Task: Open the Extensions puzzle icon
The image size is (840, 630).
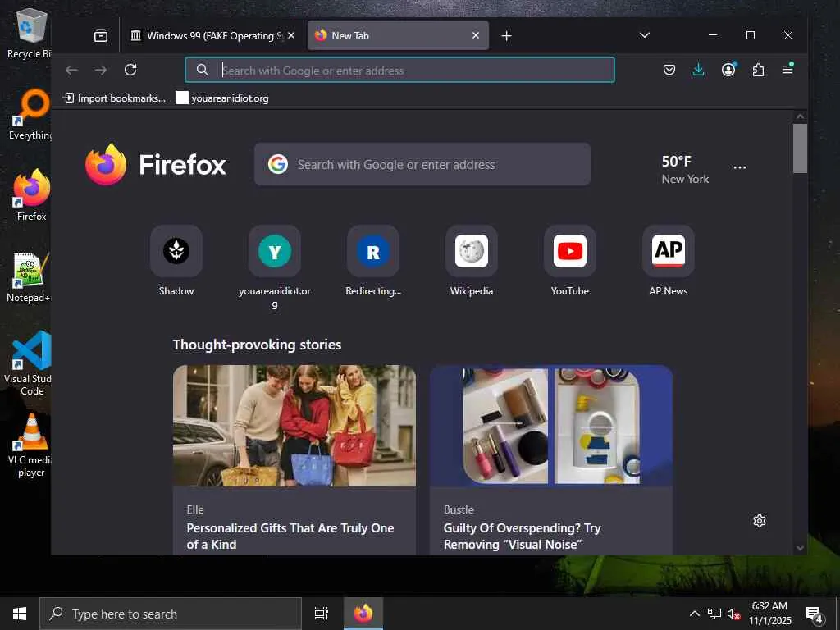Action: (x=758, y=70)
